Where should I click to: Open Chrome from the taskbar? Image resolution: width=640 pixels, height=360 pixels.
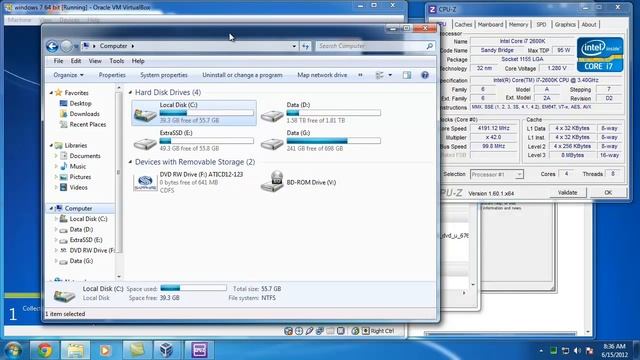click(x=45, y=350)
